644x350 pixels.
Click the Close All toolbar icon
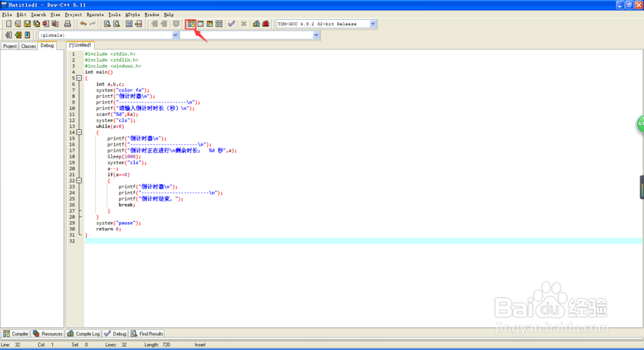click(x=55, y=24)
